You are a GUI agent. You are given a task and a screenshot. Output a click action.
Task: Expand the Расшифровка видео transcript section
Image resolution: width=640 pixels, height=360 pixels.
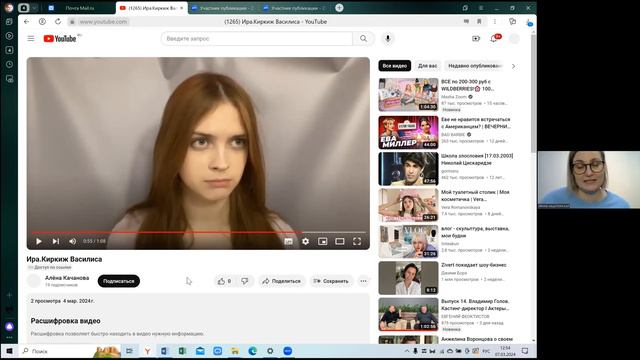point(65,321)
